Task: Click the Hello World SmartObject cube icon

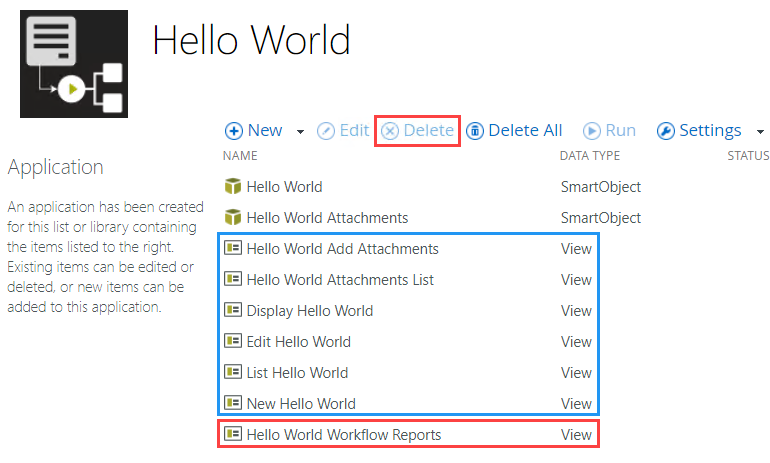Action: click(x=233, y=187)
